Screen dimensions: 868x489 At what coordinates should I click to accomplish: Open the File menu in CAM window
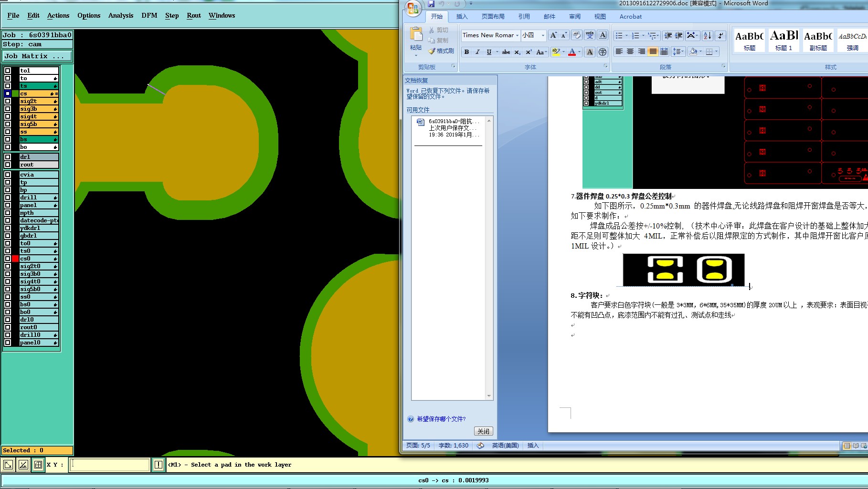(13, 16)
